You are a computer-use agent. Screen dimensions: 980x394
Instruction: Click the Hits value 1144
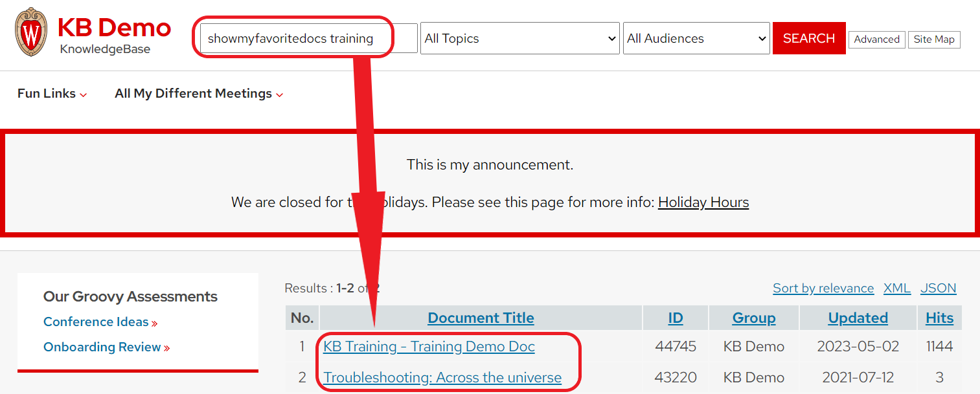[939, 346]
